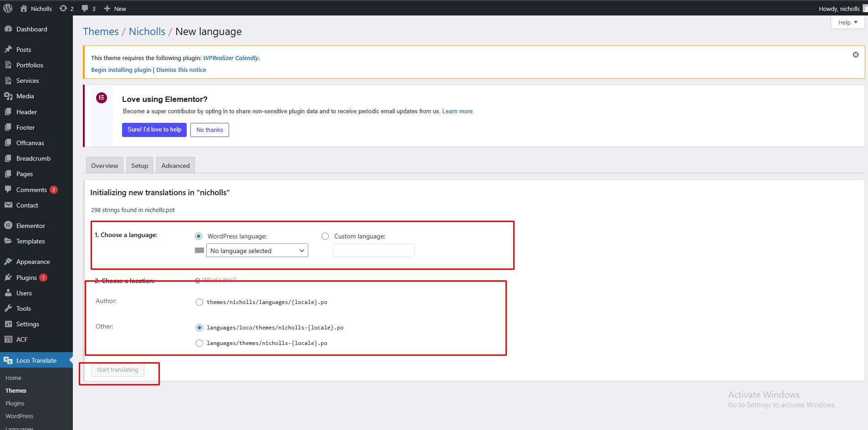Click the Header icon in sidebar
868x430 pixels.
(8, 111)
